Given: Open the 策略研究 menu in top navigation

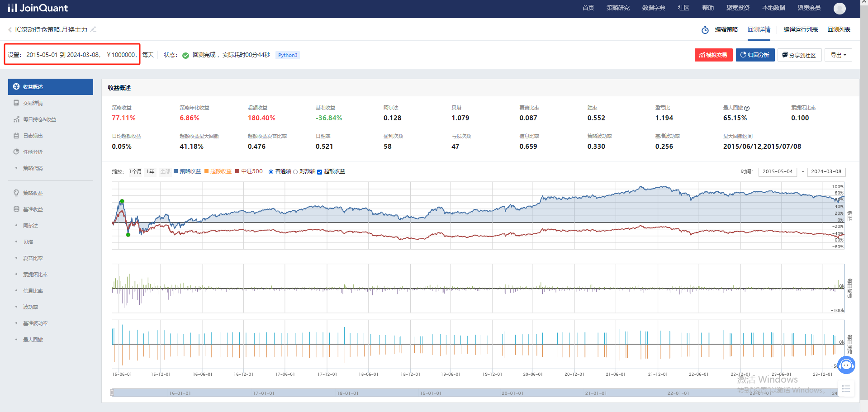Looking at the screenshot, I should (618, 8).
